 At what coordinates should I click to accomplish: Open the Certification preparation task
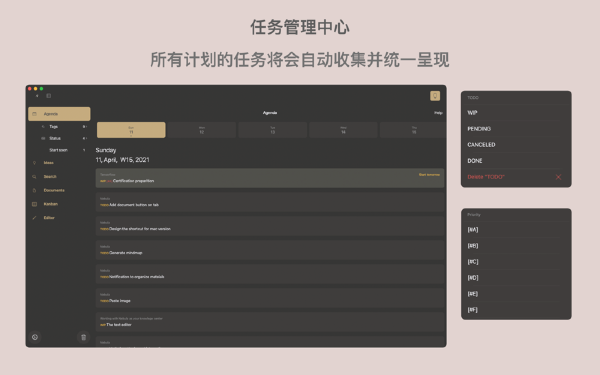pyautogui.click(x=270, y=178)
